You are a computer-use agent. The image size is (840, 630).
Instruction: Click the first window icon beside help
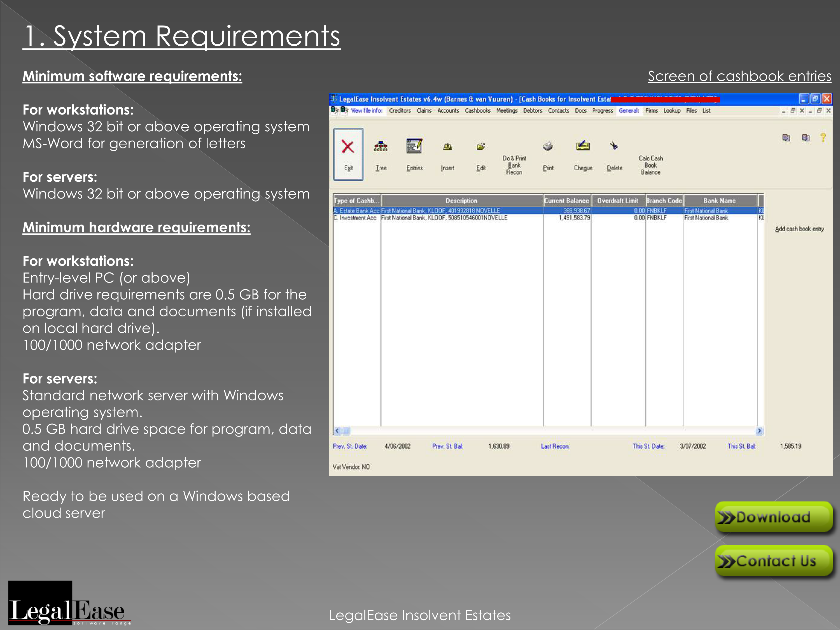click(786, 137)
